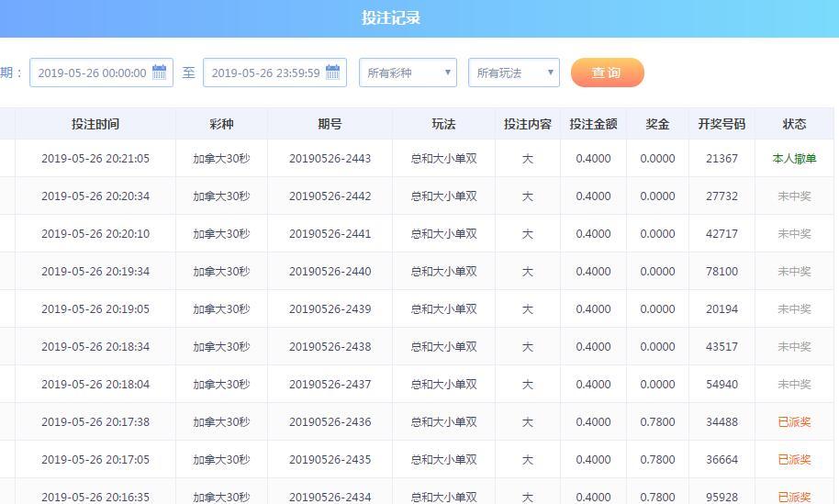The width and height of the screenshot is (839, 504).
Task: Click the 玩法 column header
Action: 443,124
